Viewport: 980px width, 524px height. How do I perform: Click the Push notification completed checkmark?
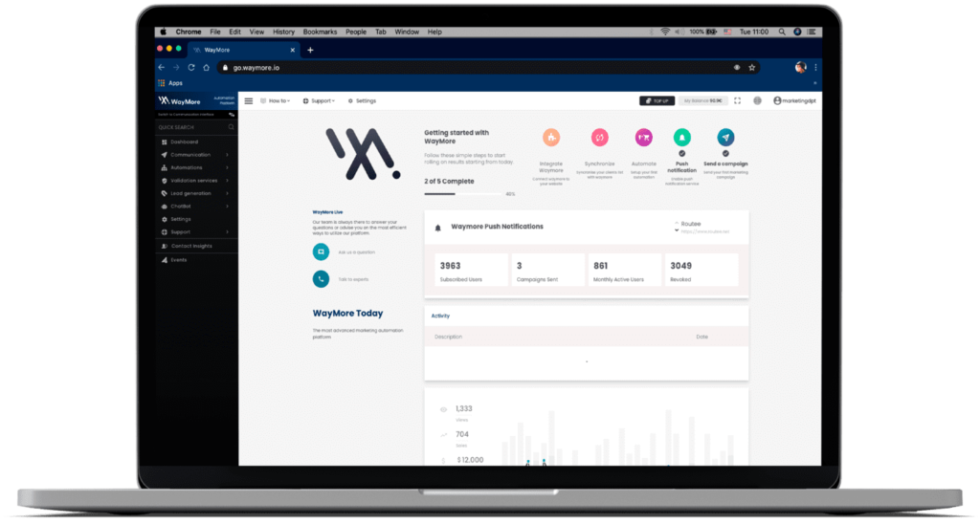tap(681, 153)
